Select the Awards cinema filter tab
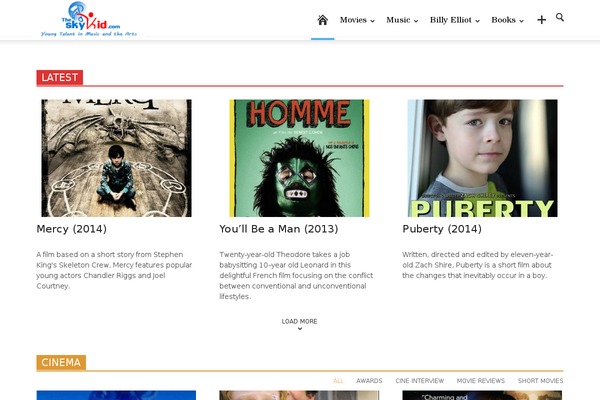 pyautogui.click(x=369, y=380)
